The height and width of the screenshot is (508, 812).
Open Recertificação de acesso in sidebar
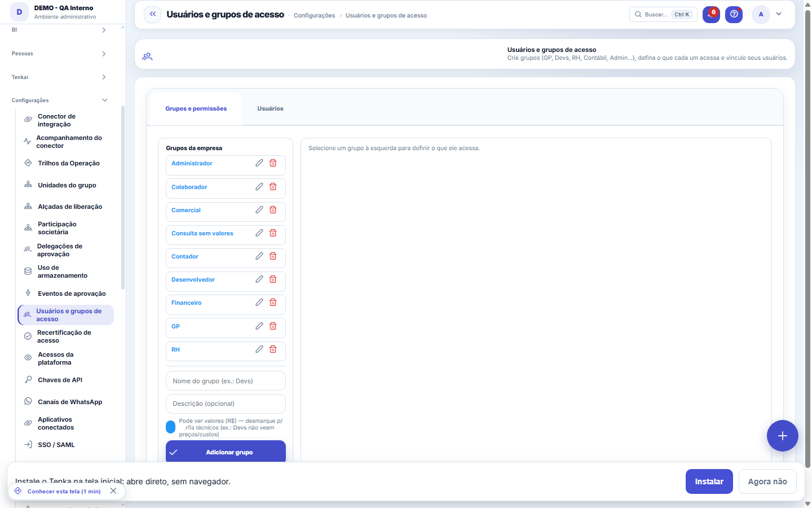[x=65, y=336]
